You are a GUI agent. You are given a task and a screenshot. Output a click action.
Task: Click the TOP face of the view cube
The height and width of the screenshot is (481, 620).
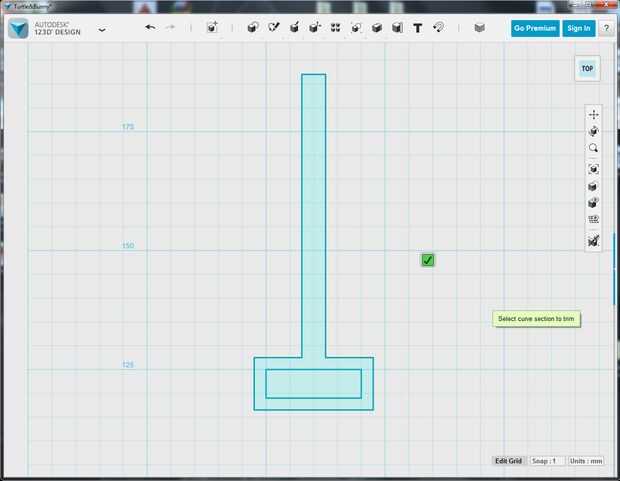[587, 69]
